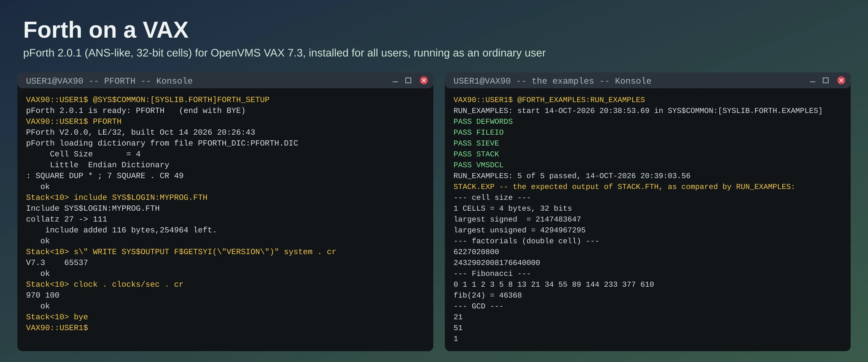Viewport: 868px width, 362px height.
Task: Click the SQUARE DUP definition line
Action: (x=105, y=176)
